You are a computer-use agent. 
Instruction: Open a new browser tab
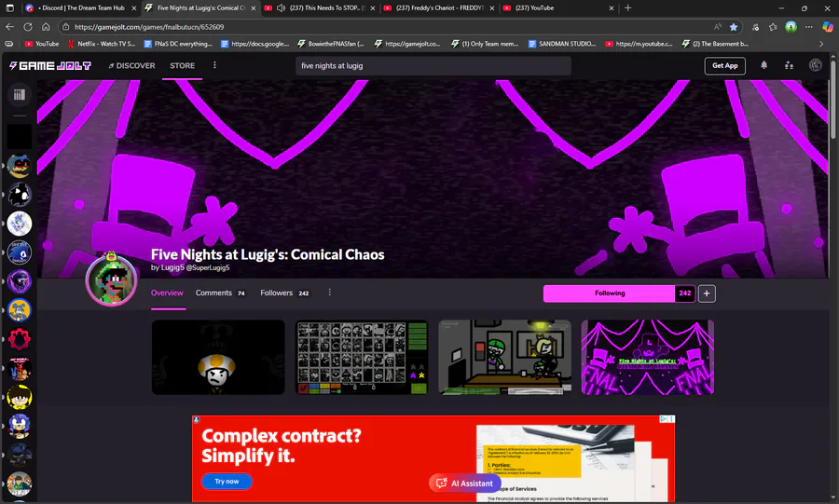coord(627,8)
